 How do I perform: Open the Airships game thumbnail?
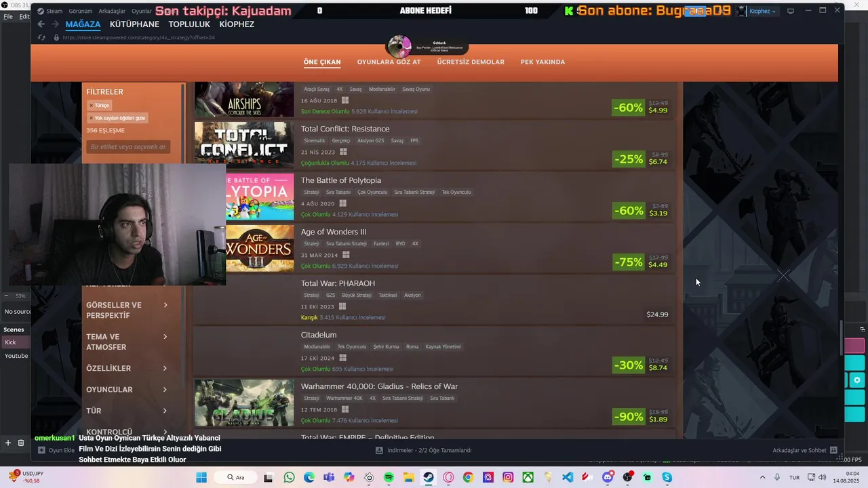tap(244, 99)
